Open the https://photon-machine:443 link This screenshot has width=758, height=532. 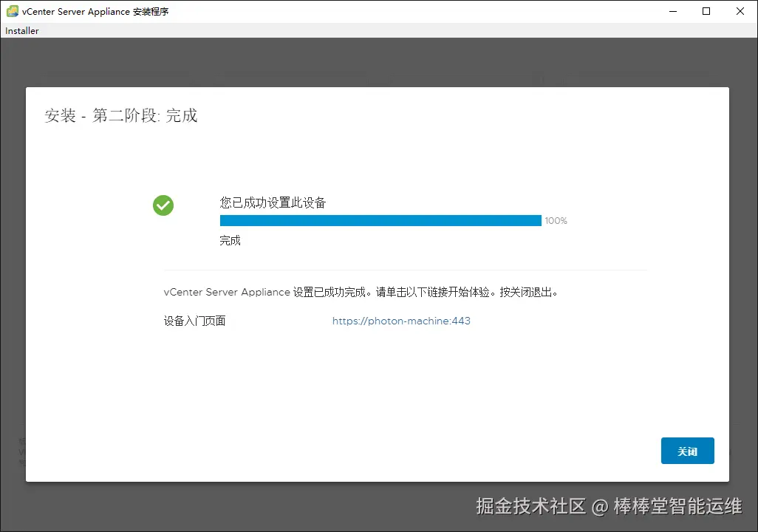point(401,321)
